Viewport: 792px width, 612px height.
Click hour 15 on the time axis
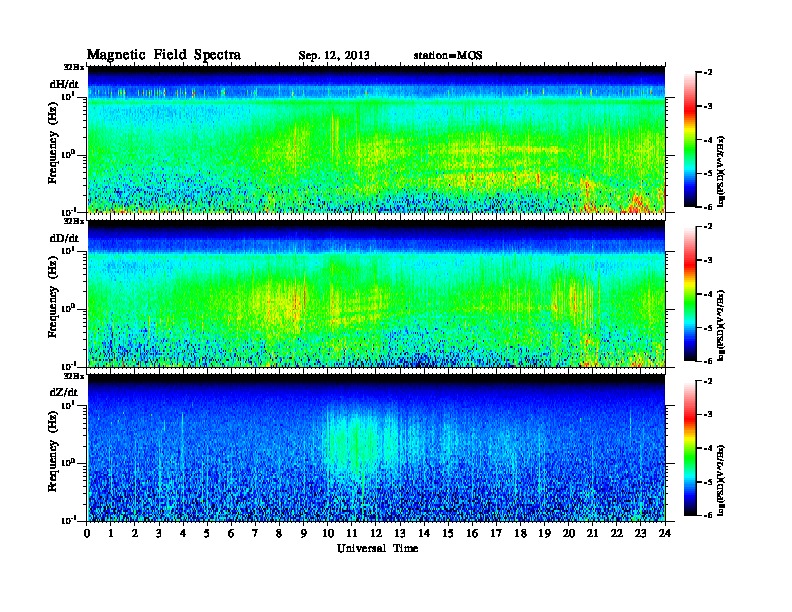[448, 533]
